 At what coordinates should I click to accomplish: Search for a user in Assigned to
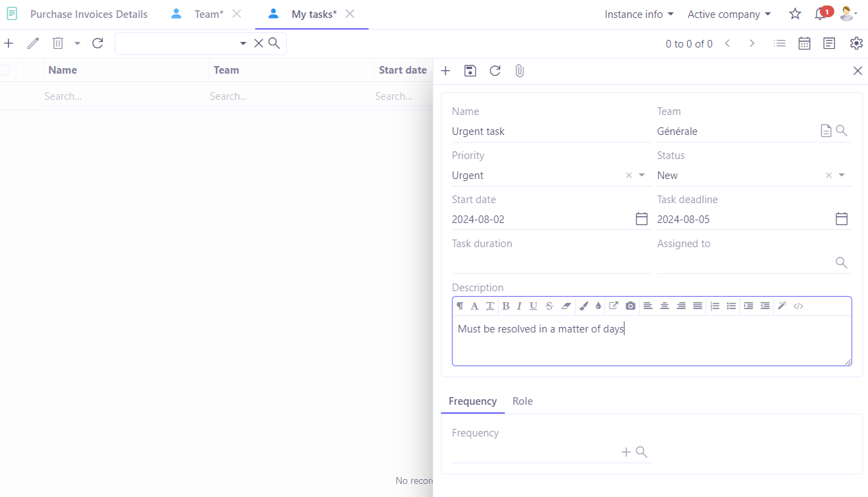pyautogui.click(x=841, y=262)
